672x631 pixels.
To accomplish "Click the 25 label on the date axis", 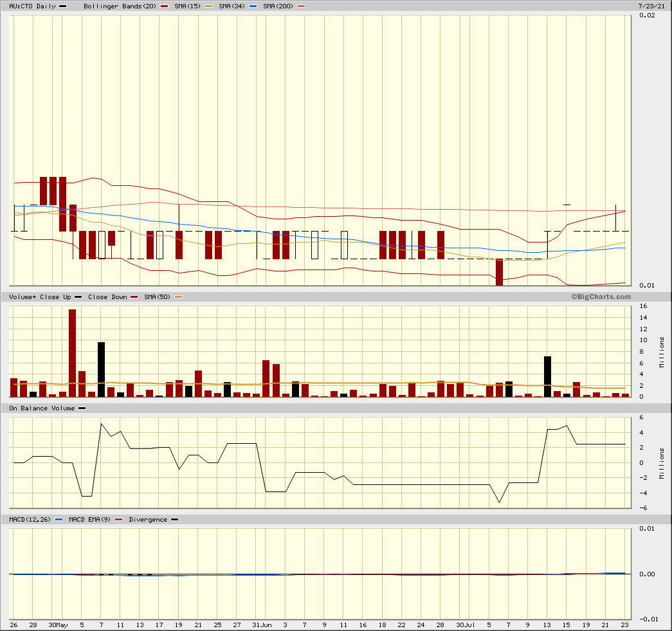I will [x=218, y=625].
